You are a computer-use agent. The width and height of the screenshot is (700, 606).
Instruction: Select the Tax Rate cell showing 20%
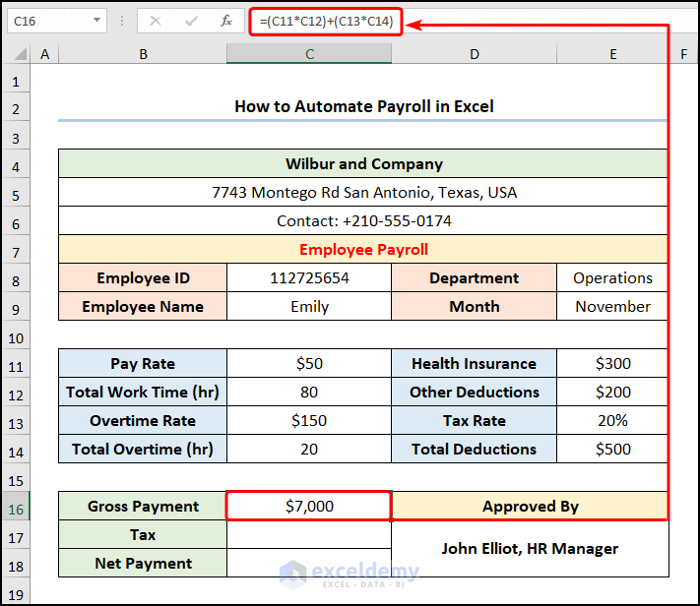point(612,421)
